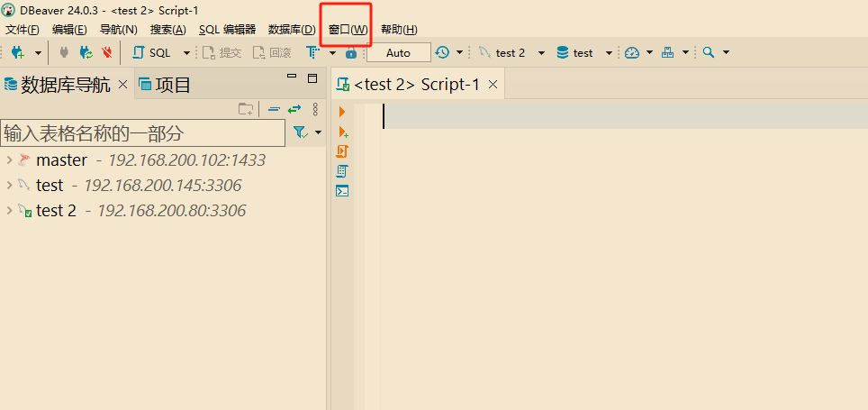Screen dimensions: 868x410
Task: Click the 输入表格名称的一部分 filter field
Action: [143, 133]
